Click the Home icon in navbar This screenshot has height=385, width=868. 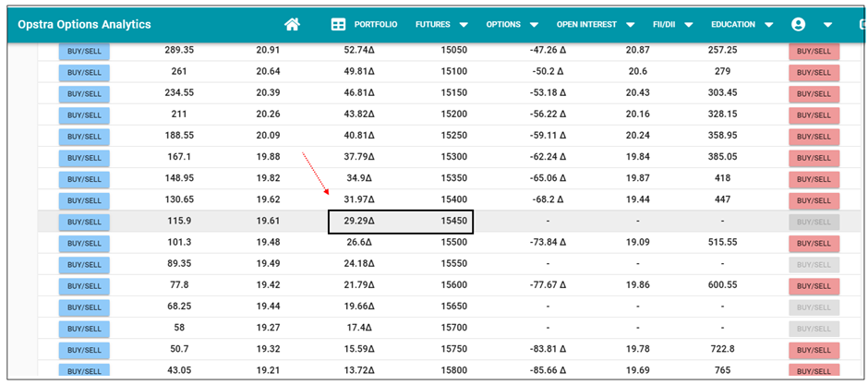click(x=293, y=24)
